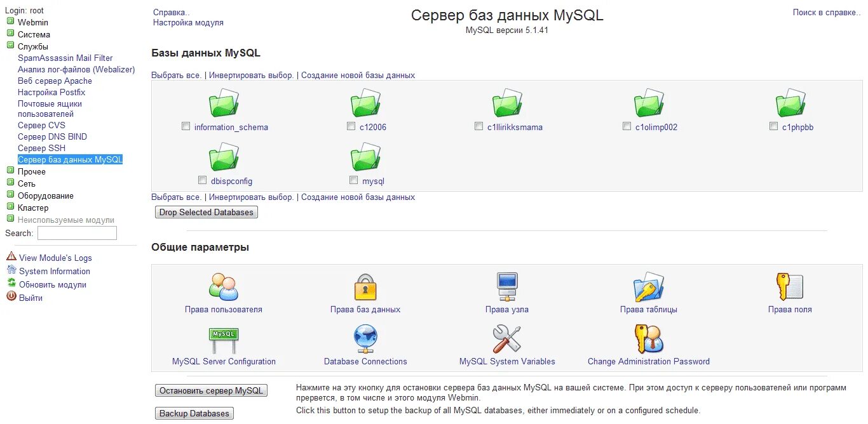This screenshot has height=424, width=868.
Task: Open the information_schema database folder icon
Action: (224, 103)
